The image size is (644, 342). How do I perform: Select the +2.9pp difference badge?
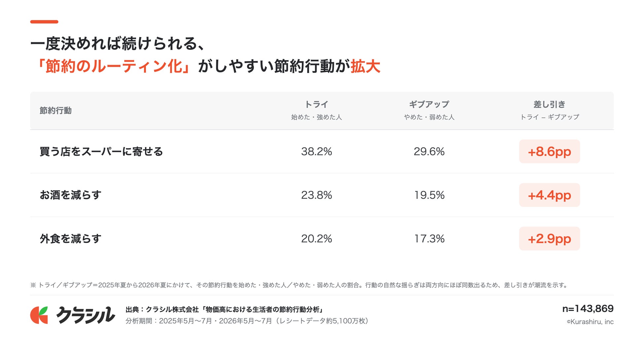coord(550,239)
